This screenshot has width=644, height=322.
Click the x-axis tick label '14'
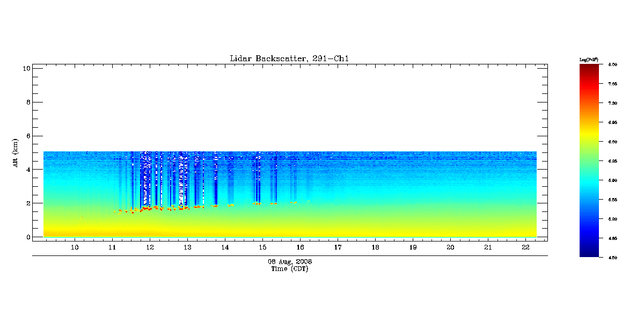[x=225, y=247]
